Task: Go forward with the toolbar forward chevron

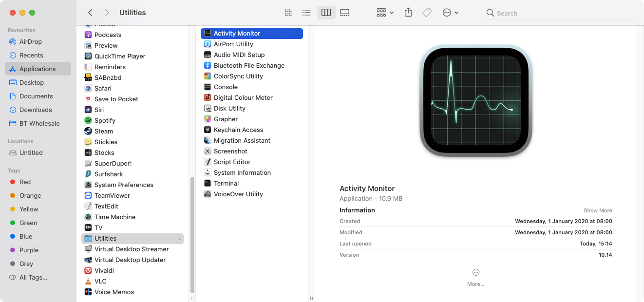Action: tap(107, 13)
